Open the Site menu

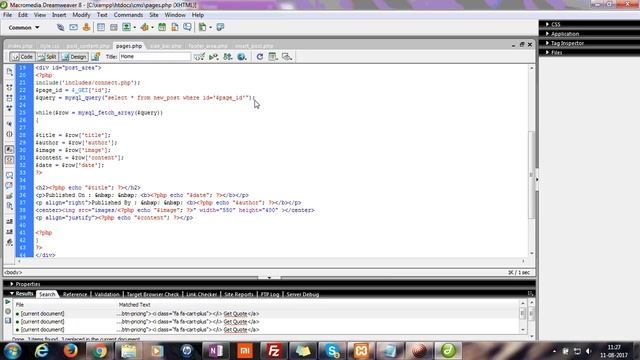154,15
